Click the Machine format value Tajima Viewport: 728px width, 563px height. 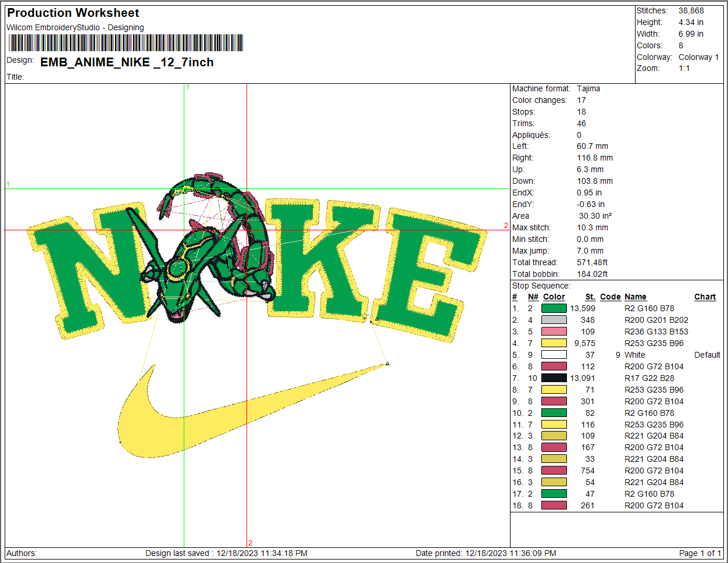(588, 88)
